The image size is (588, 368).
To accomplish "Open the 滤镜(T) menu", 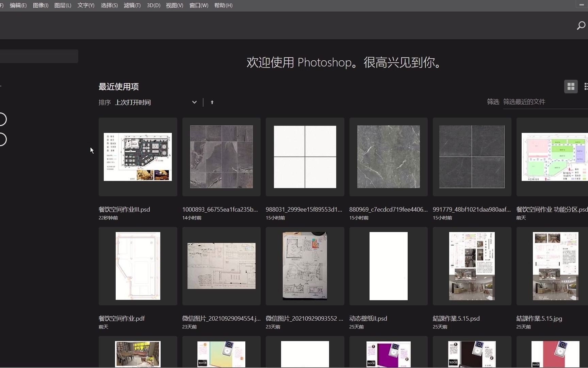I will pyautogui.click(x=132, y=5).
